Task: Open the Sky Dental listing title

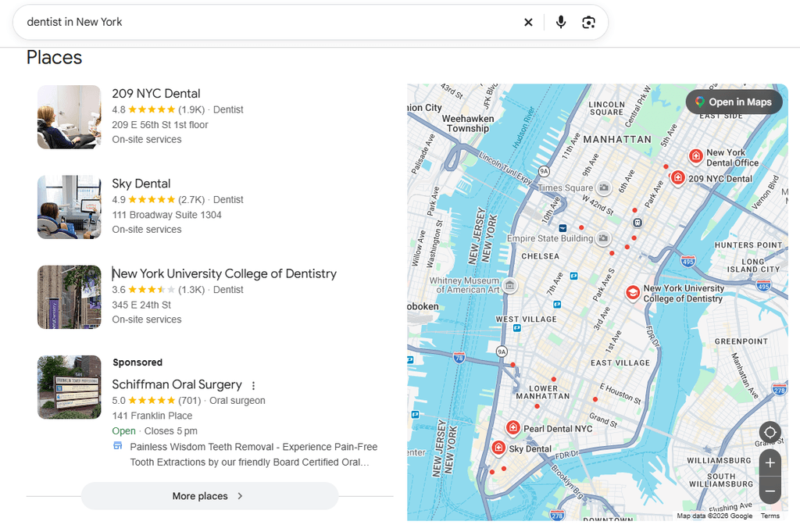Action: pos(141,184)
